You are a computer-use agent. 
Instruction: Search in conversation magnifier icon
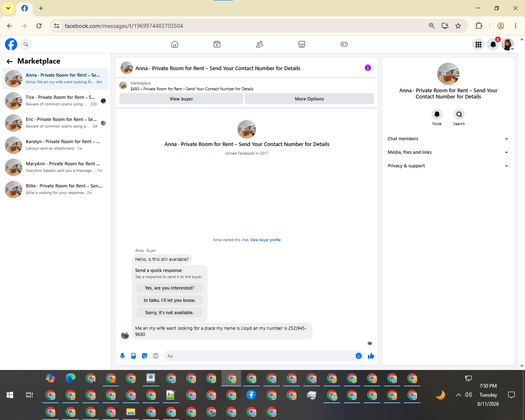tap(459, 114)
